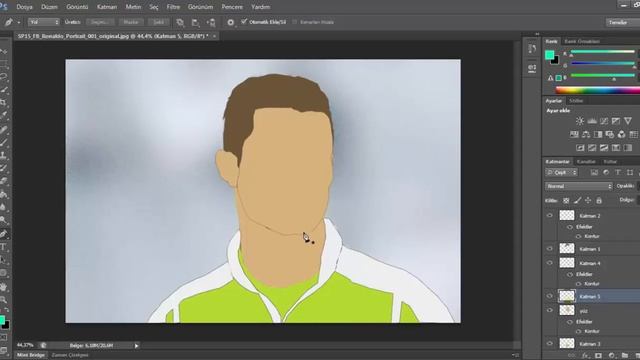Image resolution: width=640 pixels, height=360 pixels.
Task: Select the Zoom tool in the toolbox
Action: click(x=4, y=300)
